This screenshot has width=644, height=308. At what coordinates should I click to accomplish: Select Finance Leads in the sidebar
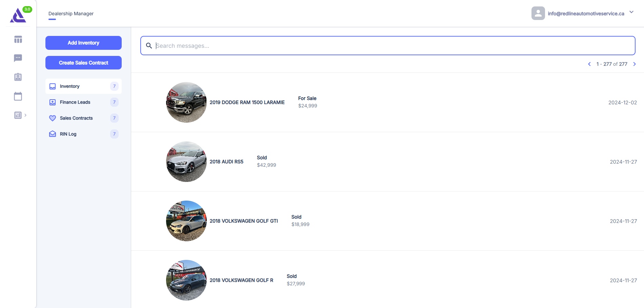pyautogui.click(x=75, y=102)
